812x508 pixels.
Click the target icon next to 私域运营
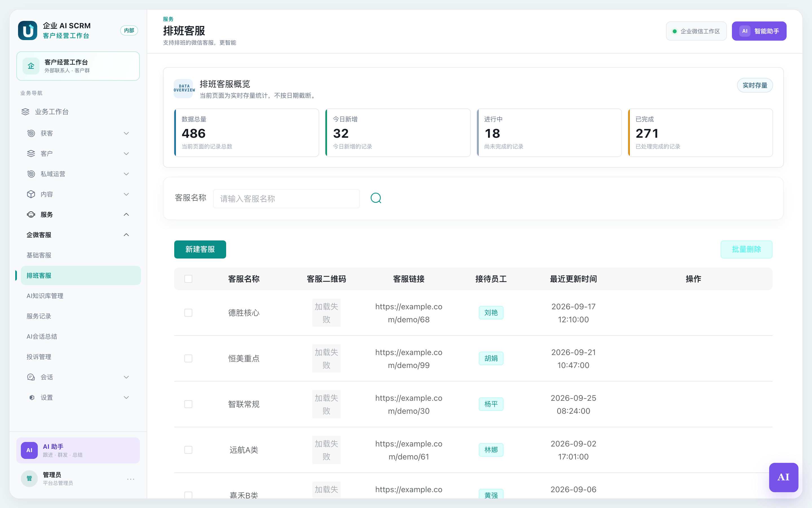pos(31,174)
